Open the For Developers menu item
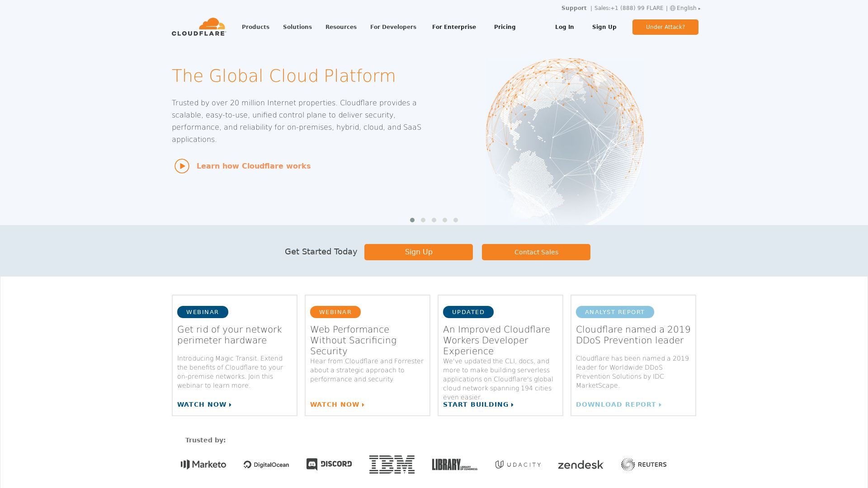This screenshot has height=488, width=868. coord(393,27)
